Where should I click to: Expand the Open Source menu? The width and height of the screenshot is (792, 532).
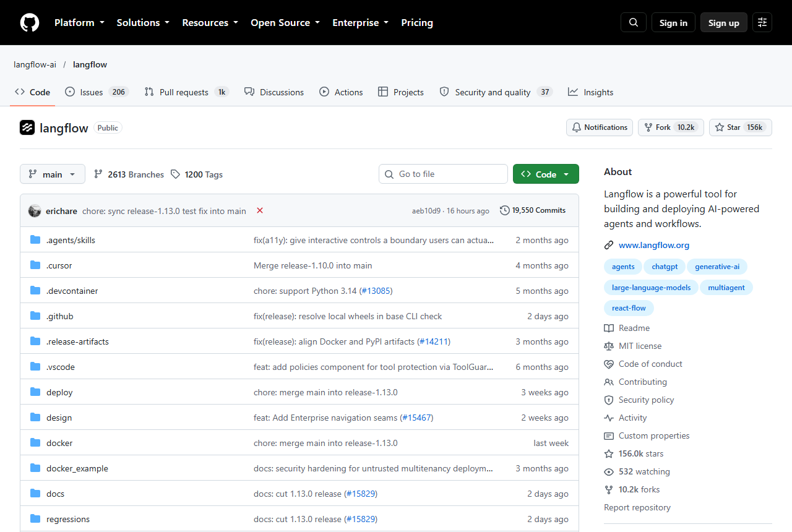coord(285,23)
